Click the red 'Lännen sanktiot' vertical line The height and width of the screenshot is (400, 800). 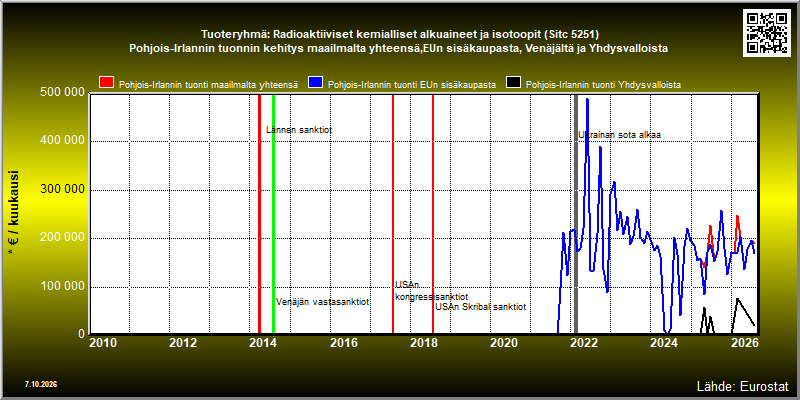tap(259, 214)
